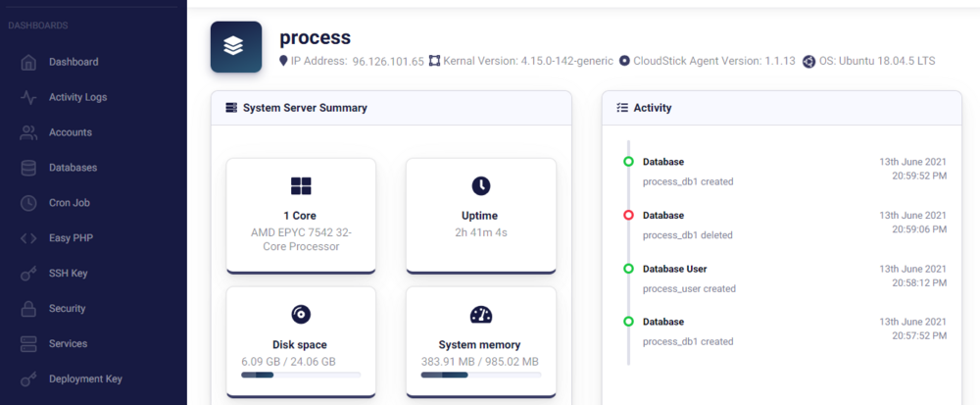Click the Databases cylinder icon
Viewport: 980px width, 405px height.
(x=29, y=168)
